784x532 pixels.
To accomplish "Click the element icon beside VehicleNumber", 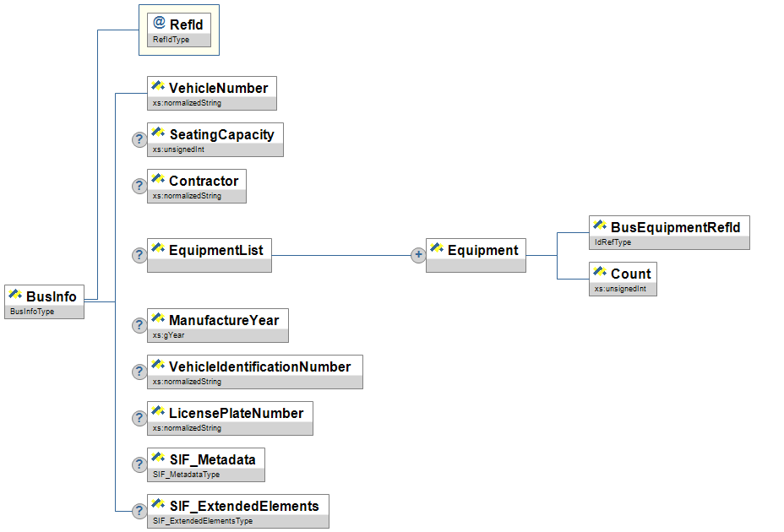I will click(158, 87).
